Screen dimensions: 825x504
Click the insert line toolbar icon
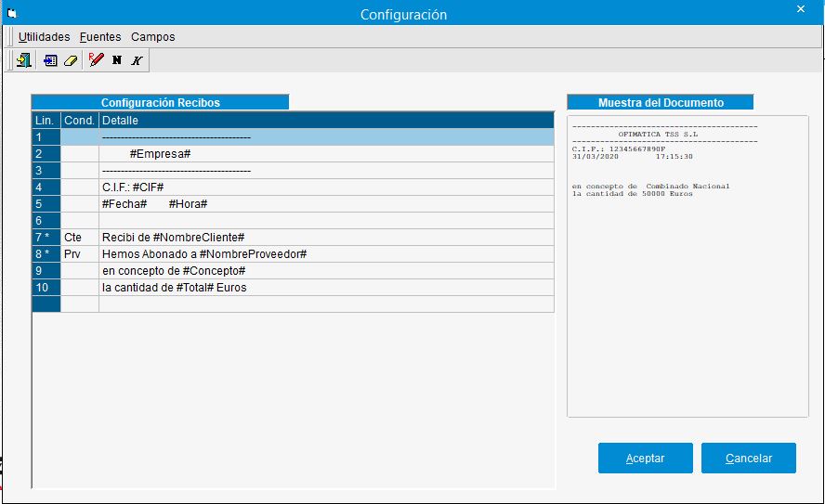[x=50, y=60]
